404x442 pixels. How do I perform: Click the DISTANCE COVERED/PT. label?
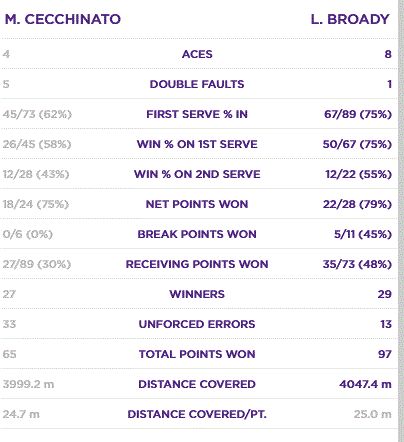click(197, 414)
